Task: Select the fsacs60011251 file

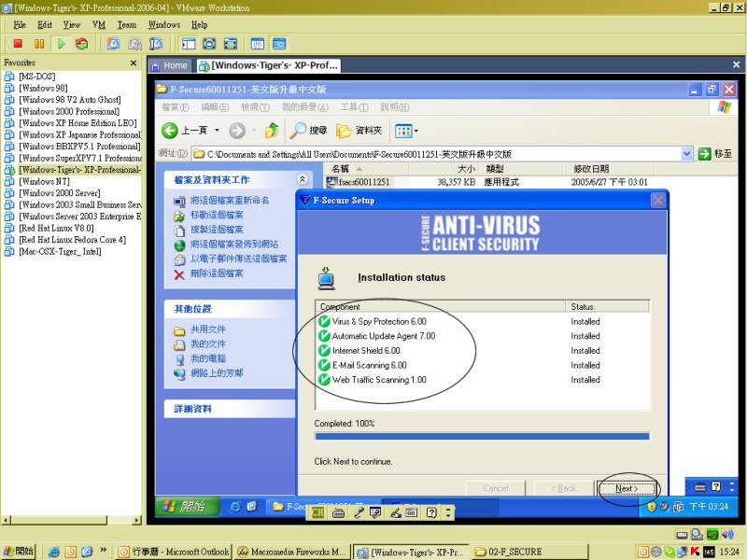Action: 359,182
